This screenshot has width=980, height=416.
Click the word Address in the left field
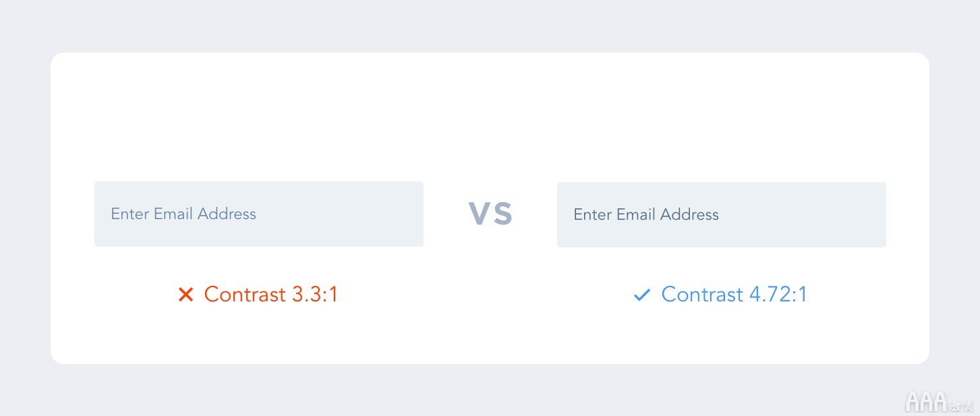tap(227, 214)
